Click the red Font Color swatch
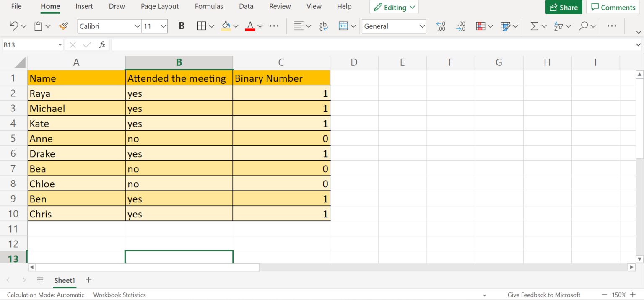644x300 pixels. [250, 29]
